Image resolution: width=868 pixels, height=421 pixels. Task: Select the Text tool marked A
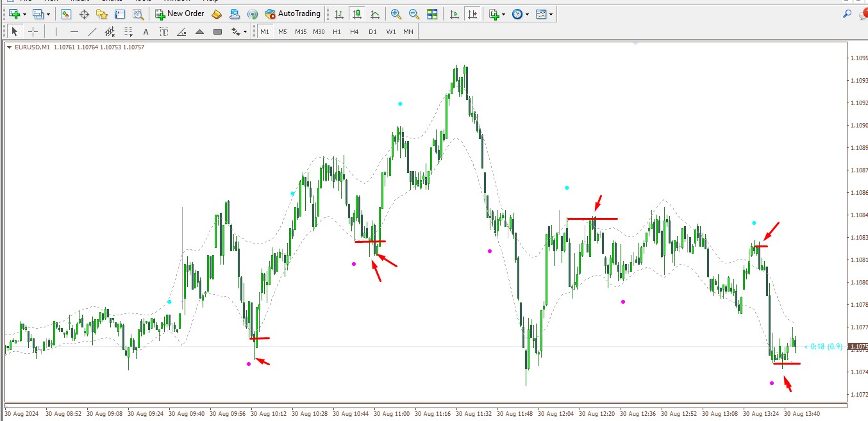click(146, 31)
